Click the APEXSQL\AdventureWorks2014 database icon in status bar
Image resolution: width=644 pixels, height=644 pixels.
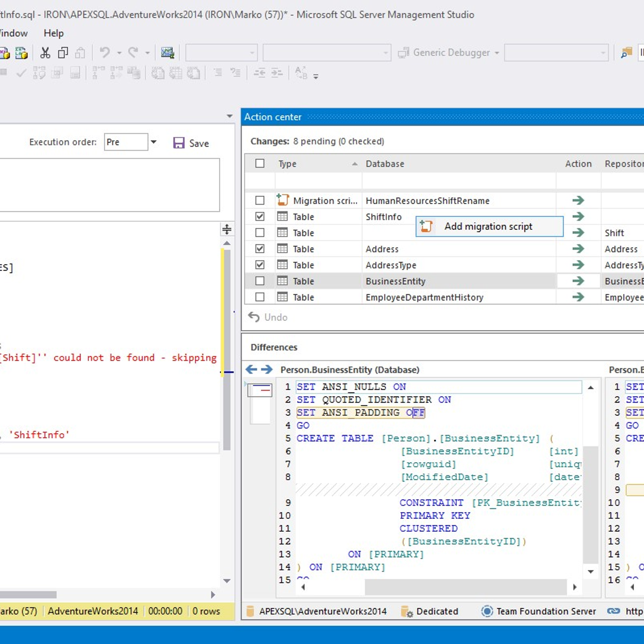tap(250, 611)
